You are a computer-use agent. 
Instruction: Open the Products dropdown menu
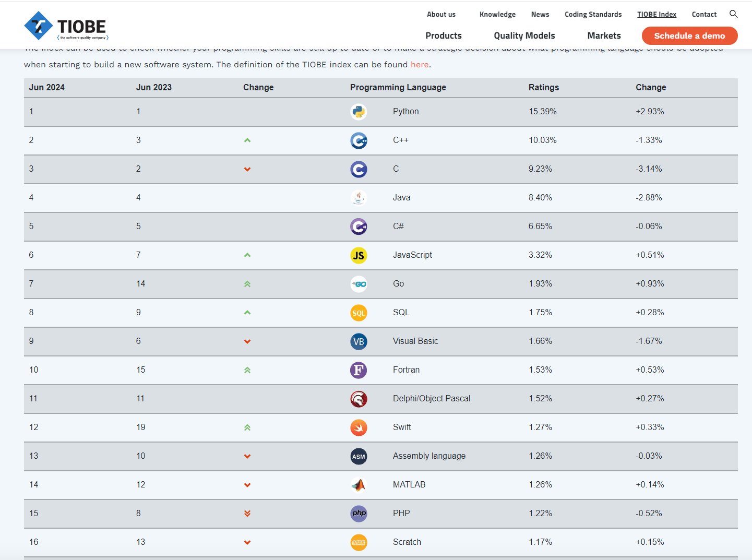point(444,35)
